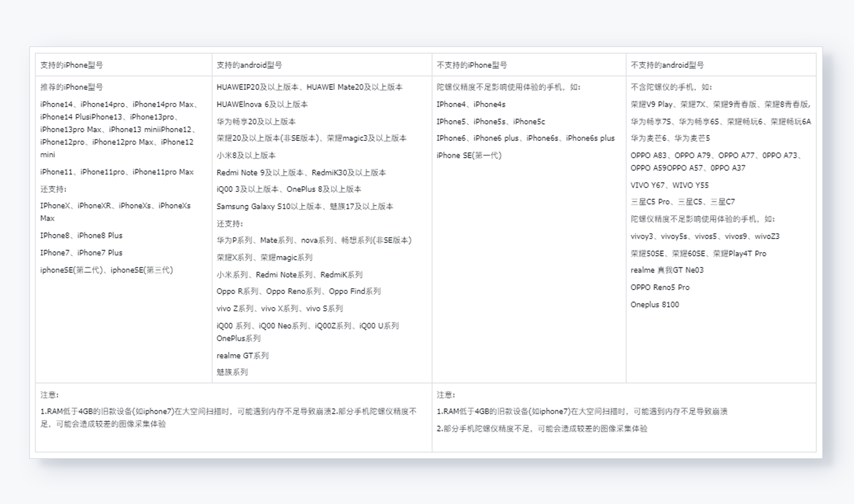
Task: Click the line 'iQ00 3及以上版本、OnePlus 8及以上版本'
Action: 289,189
